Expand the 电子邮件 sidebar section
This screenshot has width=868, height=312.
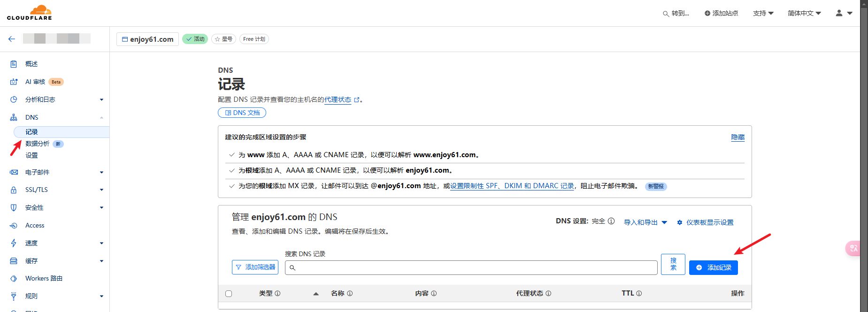(x=101, y=172)
